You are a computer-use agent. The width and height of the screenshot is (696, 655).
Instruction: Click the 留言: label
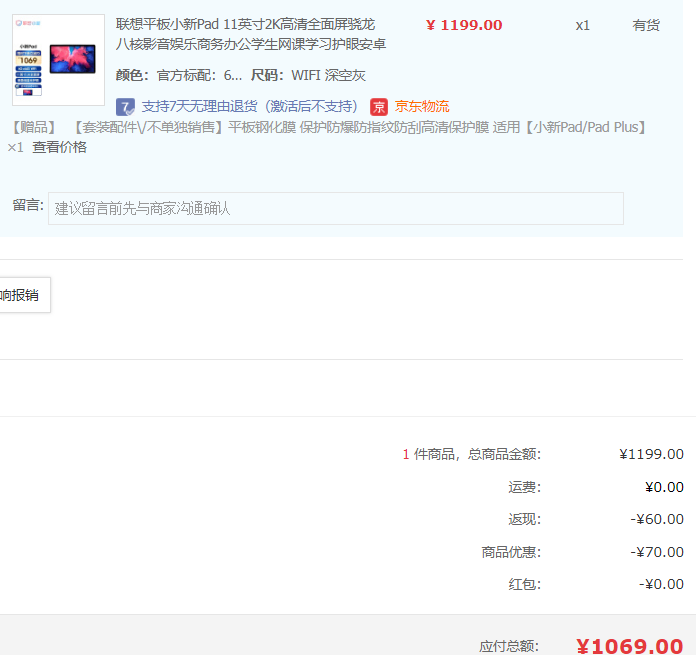[28, 205]
